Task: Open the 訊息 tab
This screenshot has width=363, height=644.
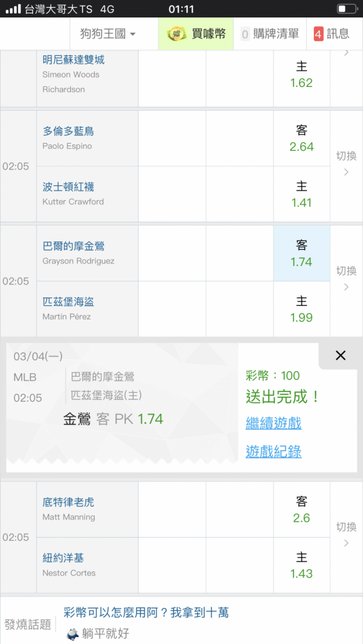Action: coord(331,34)
